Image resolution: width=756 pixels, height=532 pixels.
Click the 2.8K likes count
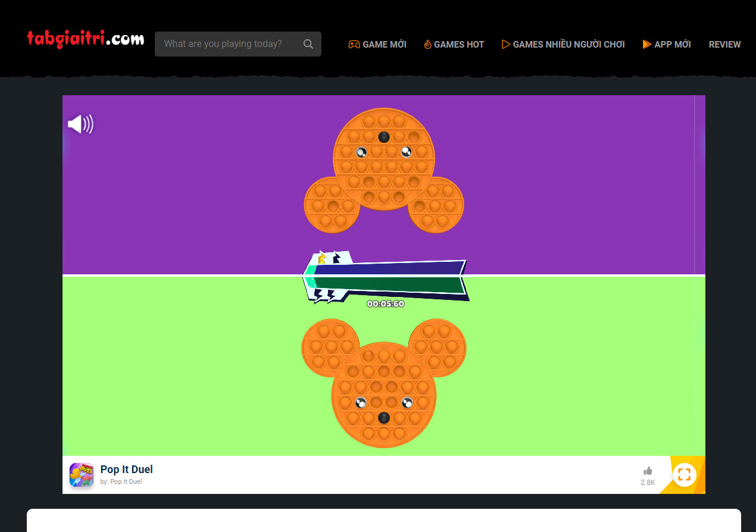pos(648,483)
